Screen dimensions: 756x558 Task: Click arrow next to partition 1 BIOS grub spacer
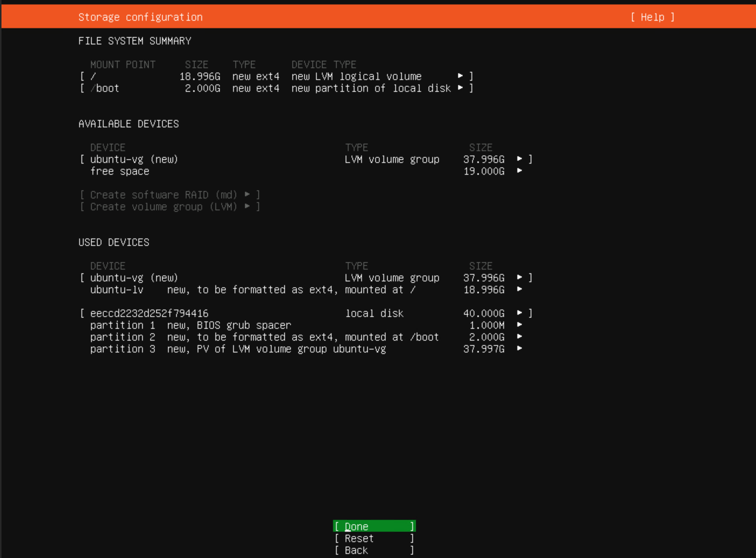(x=519, y=325)
